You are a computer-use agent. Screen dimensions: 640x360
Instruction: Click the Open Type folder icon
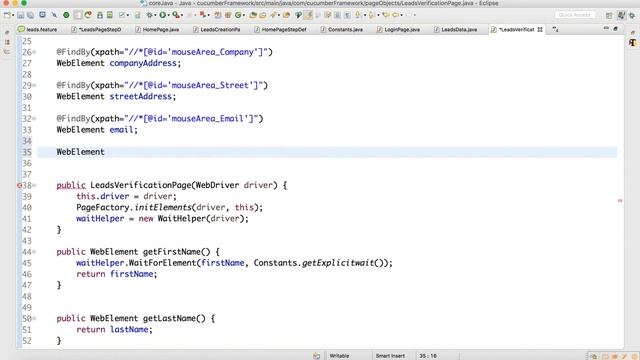tap(253, 15)
